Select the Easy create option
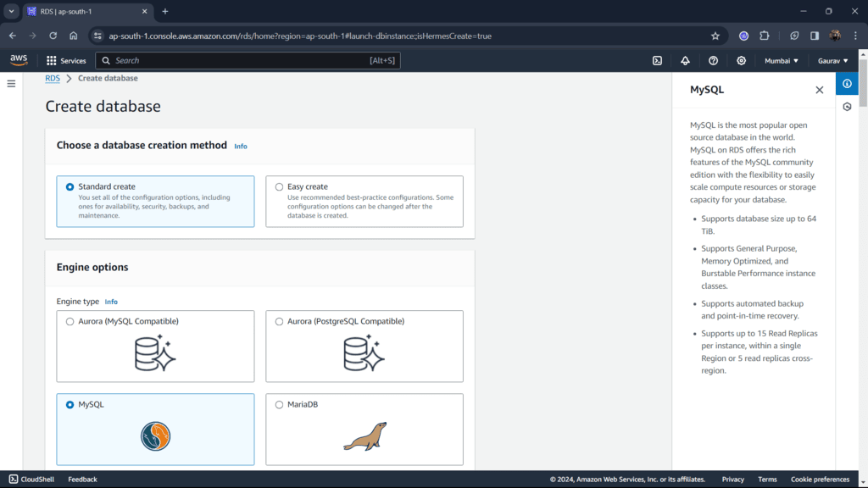This screenshot has width=868, height=488. tap(364, 202)
